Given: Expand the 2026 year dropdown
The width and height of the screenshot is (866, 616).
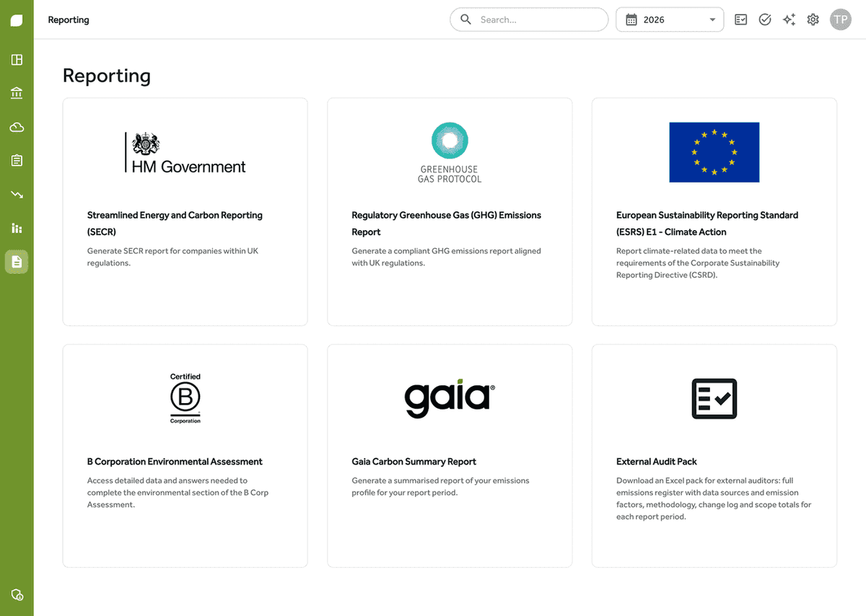Looking at the screenshot, I should [x=670, y=19].
